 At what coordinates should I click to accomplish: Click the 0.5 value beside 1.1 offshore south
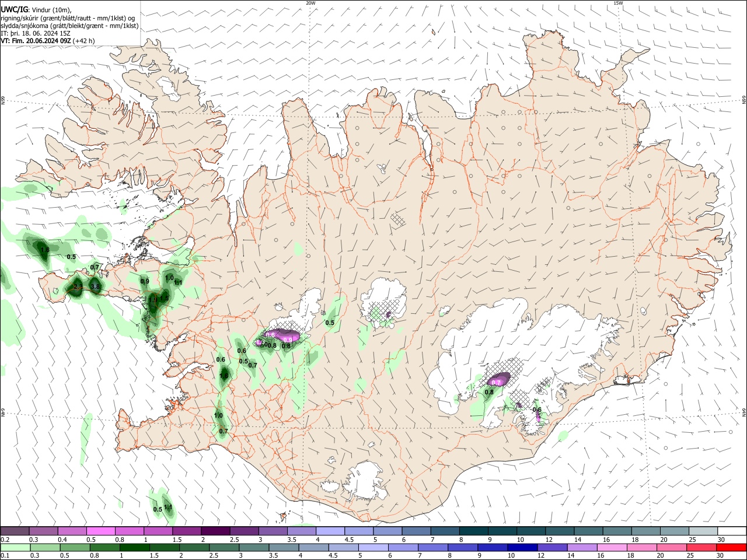coord(158,509)
